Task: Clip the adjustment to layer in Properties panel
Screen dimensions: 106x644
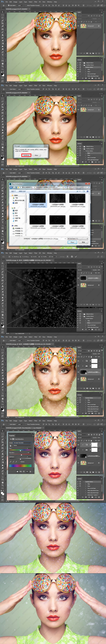Action: pos(17,472)
